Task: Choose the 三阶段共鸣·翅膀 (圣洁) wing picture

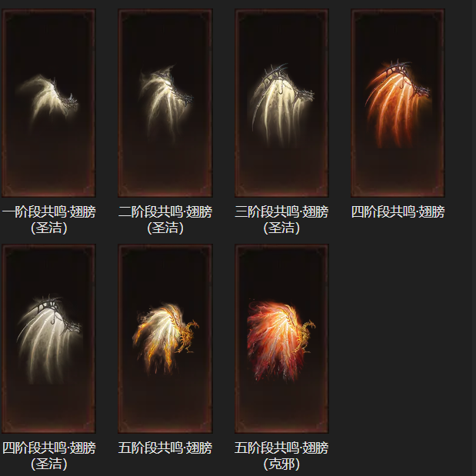Action: pyautogui.click(x=281, y=103)
